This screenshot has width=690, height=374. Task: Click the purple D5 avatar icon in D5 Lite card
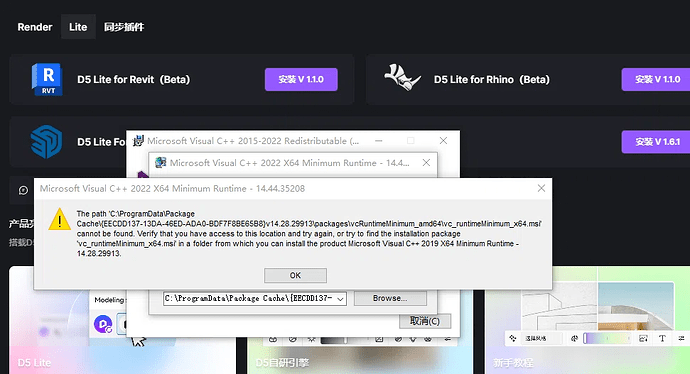103,325
